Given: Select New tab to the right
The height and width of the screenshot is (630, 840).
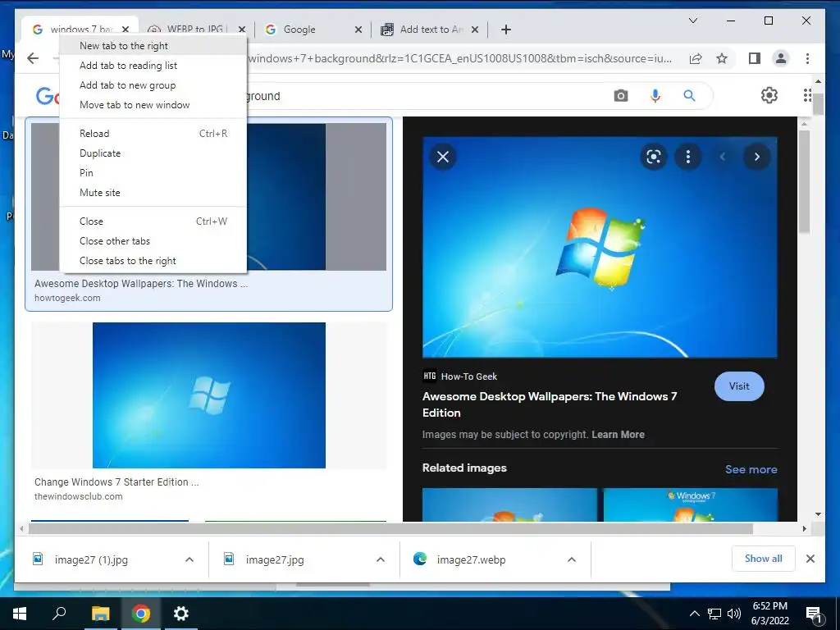Looking at the screenshot, I should (x=153, y=46).
